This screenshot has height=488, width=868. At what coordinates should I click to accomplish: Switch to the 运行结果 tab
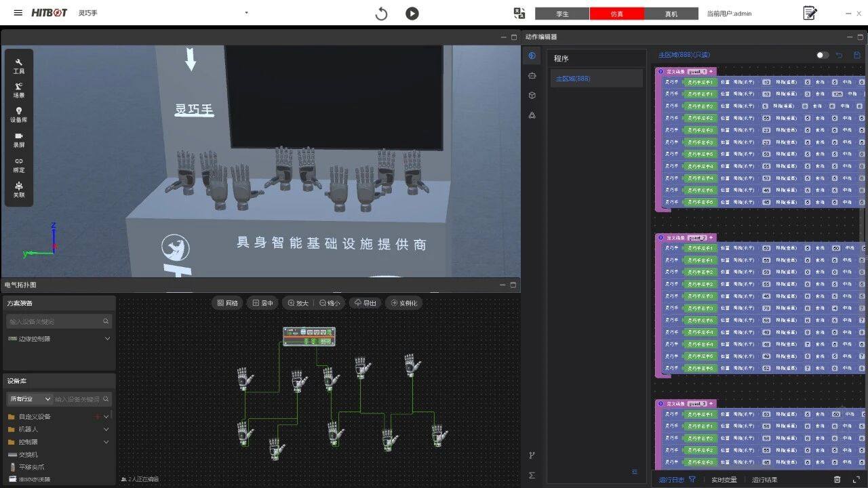point(764,479)
